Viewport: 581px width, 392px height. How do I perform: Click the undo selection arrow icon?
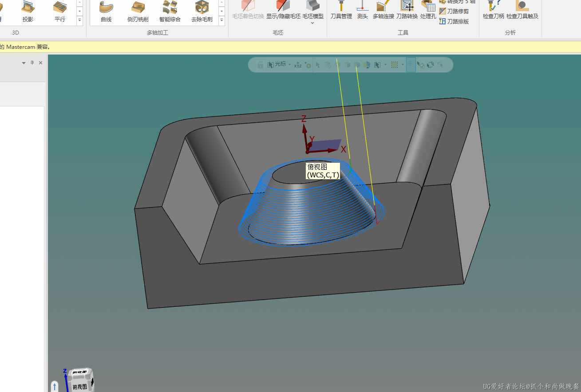pos(440,65)
